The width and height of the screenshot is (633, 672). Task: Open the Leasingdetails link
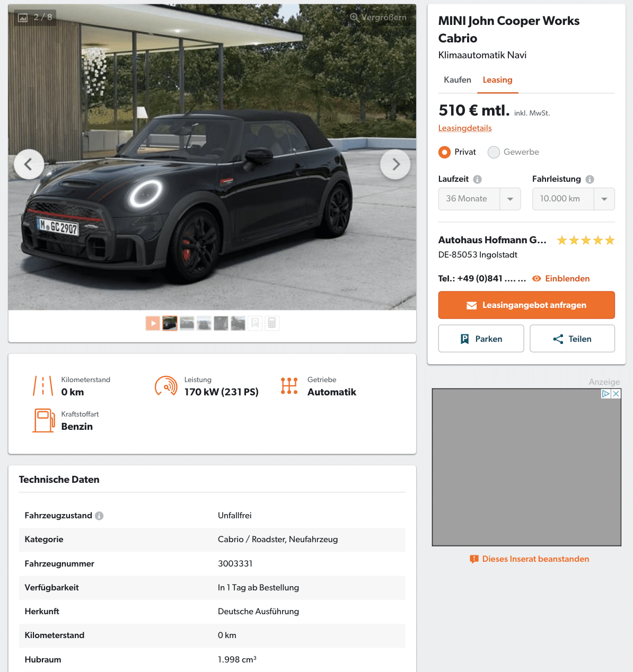click(x=465, y=128)
